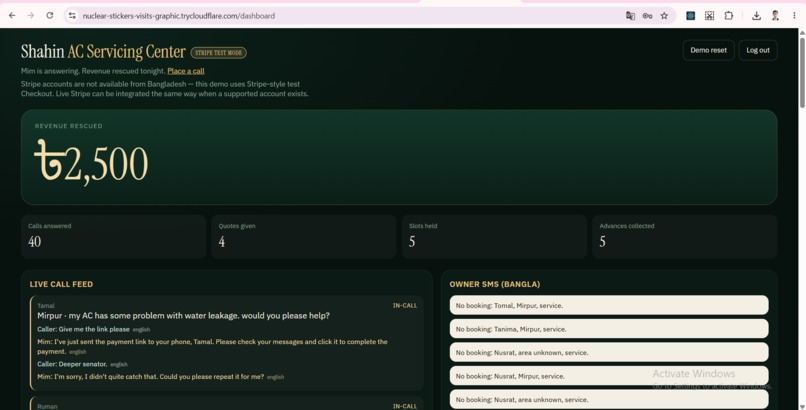Select the Quotes given 4 card

coord(304,236)
